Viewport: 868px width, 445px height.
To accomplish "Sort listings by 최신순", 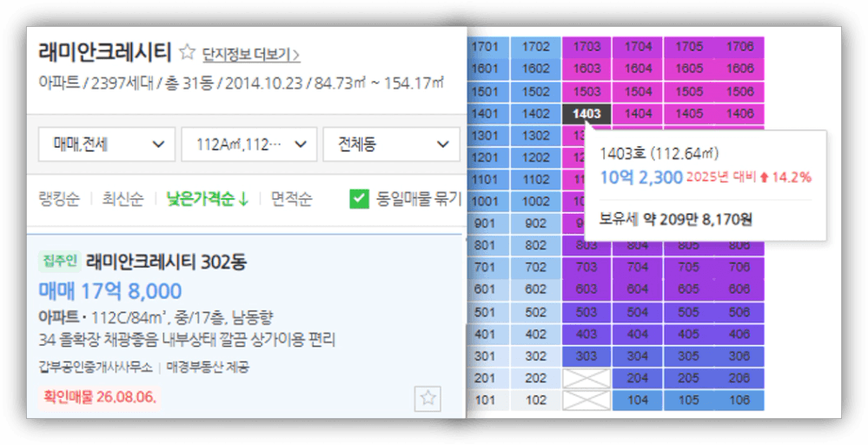I will [x=123, y=199].
